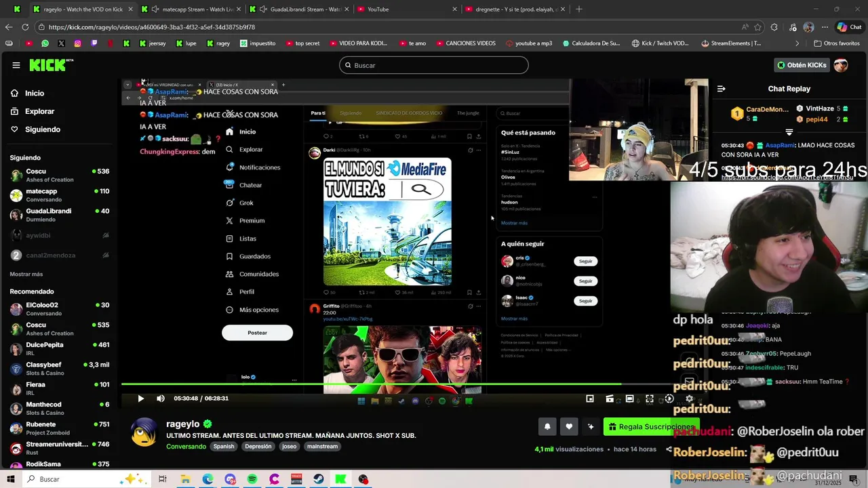The width and height of the screenshot is (868, 488).
Task: Open video player settings gear
Action: tap(689, 399)
